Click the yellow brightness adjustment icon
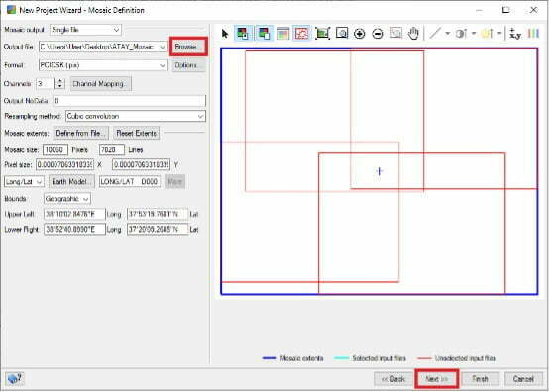Screen dimensions: 549x392 (488, 34)
